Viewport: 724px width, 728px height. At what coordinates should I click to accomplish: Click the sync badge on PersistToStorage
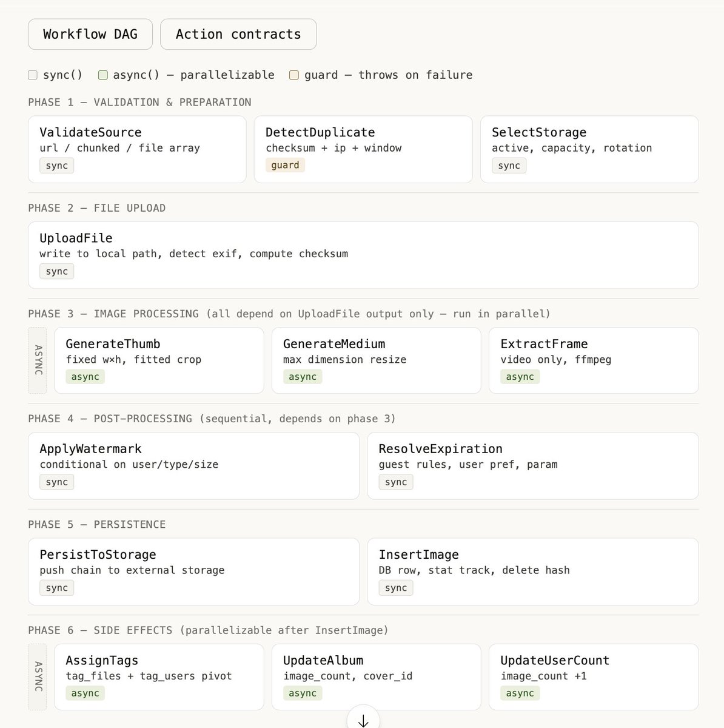[57, 588]
